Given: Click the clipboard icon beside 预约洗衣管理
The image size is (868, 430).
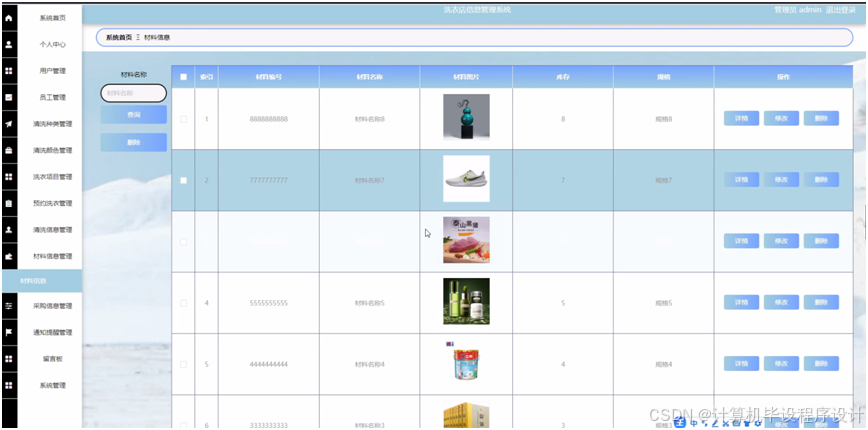Looking at the screenshot, I should click(x=8, y=204).
